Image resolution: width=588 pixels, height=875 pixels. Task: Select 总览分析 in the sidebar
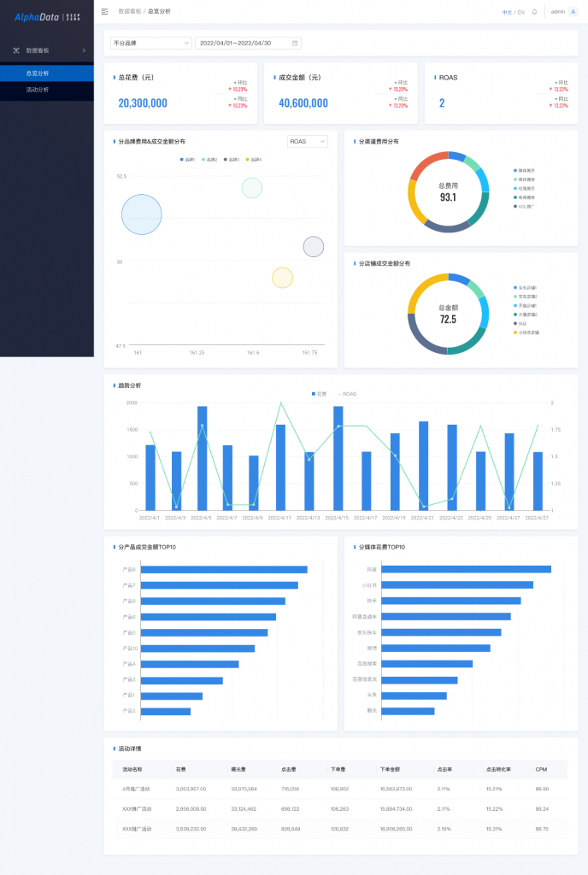[38, 73]
